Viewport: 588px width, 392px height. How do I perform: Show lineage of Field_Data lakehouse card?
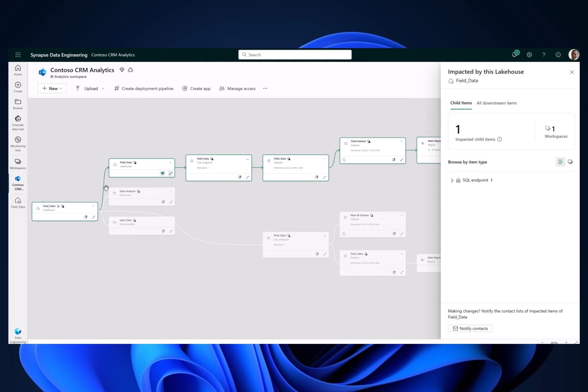pyautogui.click(x=171, y=173)
